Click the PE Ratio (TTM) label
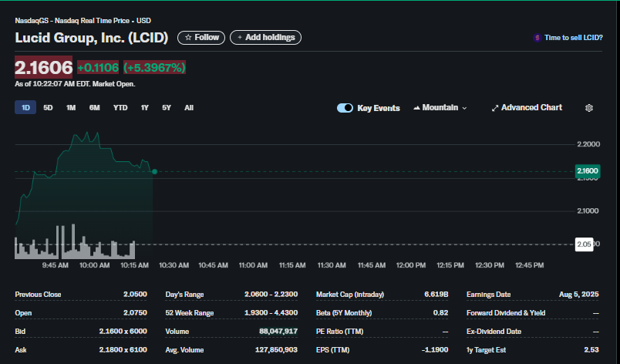620x364 pixels. click(339, 332)
